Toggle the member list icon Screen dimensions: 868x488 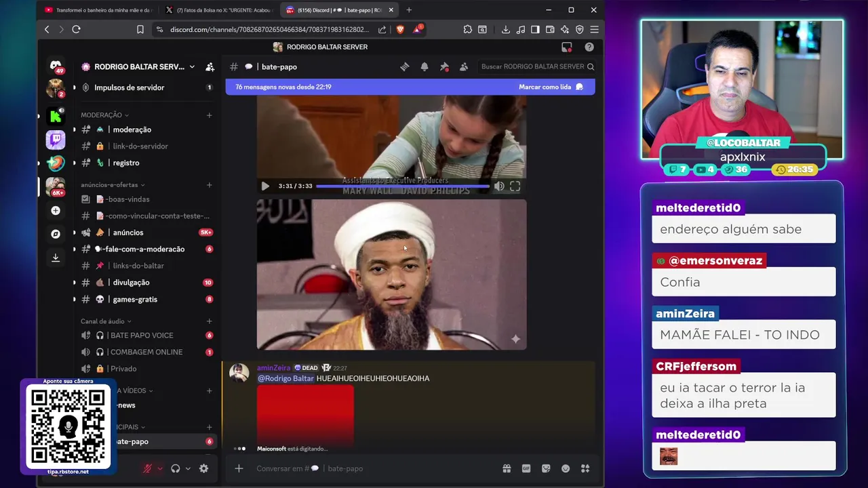pyautogui.click(x=464, y=66)
